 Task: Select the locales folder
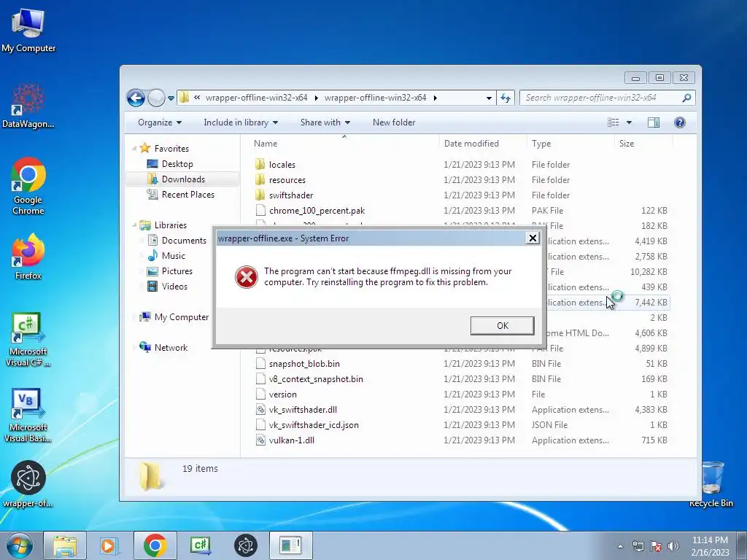coord(282,165)
